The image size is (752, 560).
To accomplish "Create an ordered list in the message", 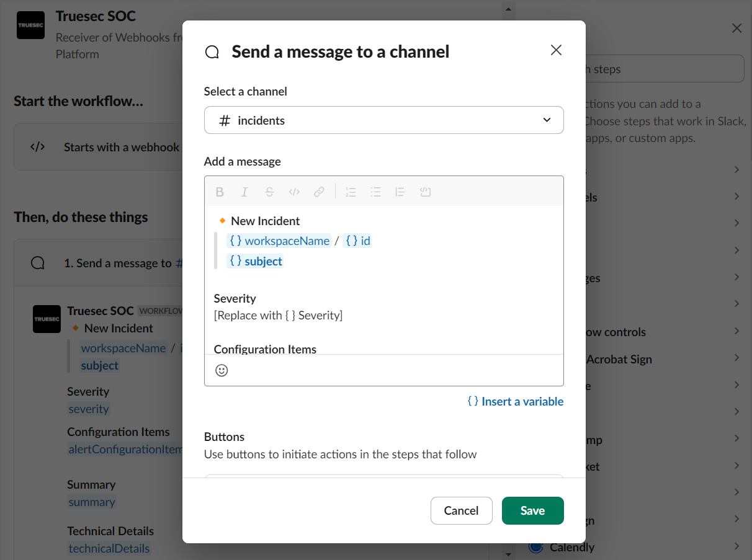I will (x=351, y=192).
